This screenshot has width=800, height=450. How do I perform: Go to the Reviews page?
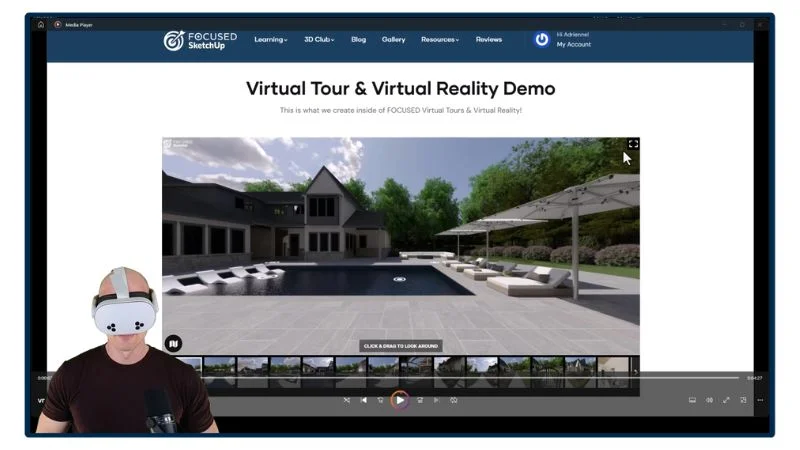[x=489, y=40]
